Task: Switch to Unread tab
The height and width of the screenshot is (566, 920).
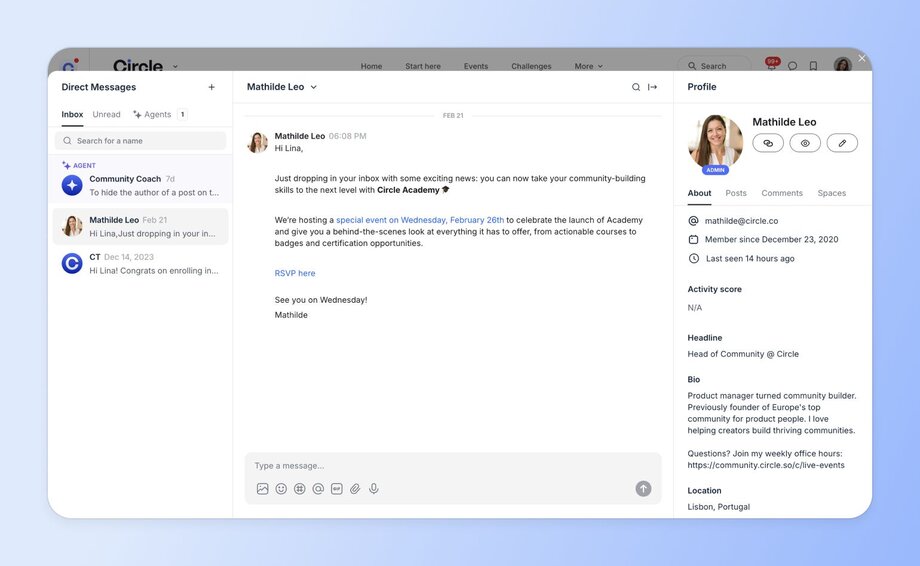Action: pos(106,114)
